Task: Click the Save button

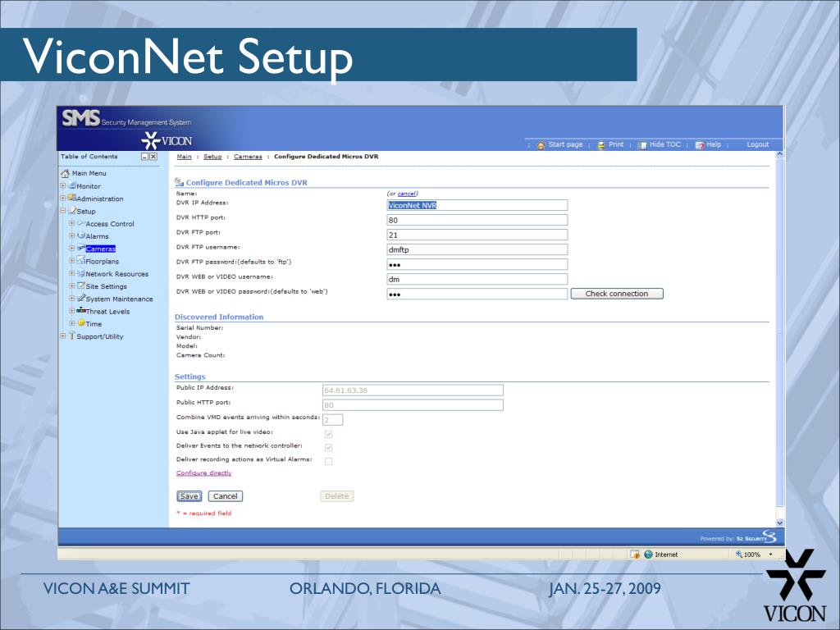Action: [x=189, y=496]
